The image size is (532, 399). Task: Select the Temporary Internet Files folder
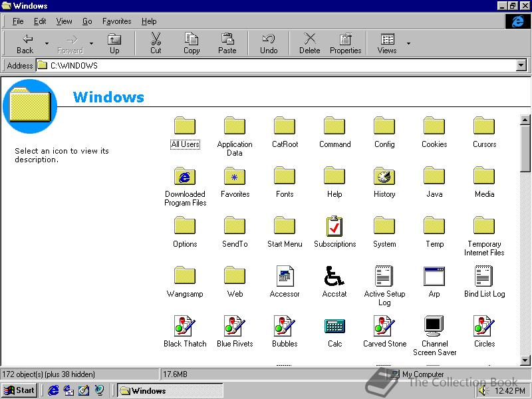tap(484, 237)
